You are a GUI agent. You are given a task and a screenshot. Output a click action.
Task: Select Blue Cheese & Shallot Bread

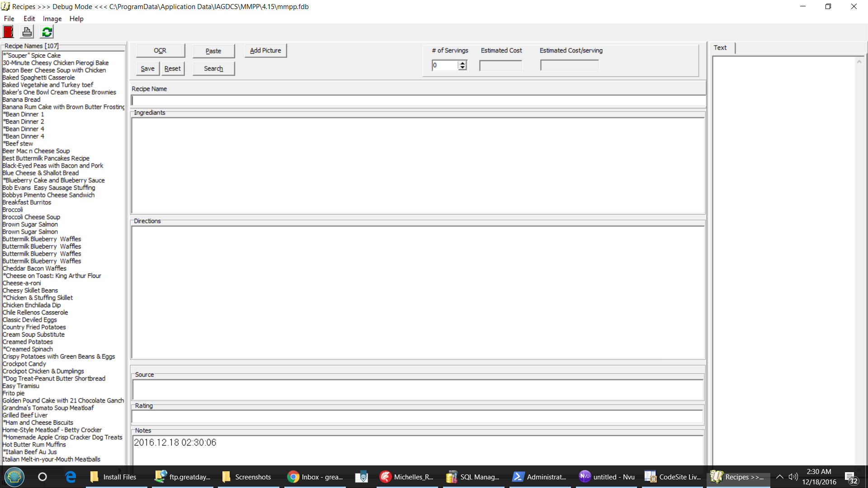pos(40,173)
